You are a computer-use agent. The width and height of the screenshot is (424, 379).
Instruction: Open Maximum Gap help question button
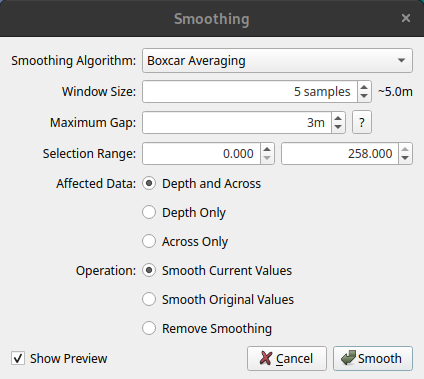click(362, 123)
